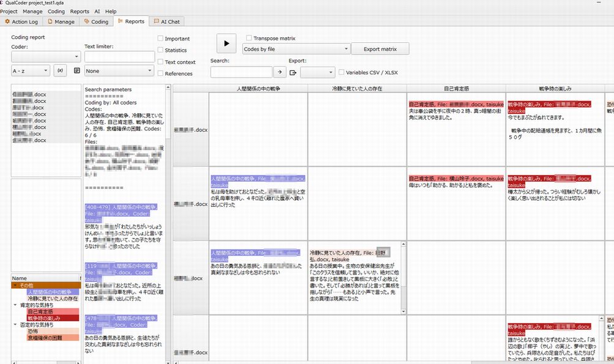Select 冷静に見ていた人の存在 code in tree
The width and height of the screenshot is (614, 364).
[x=53, y=299]
